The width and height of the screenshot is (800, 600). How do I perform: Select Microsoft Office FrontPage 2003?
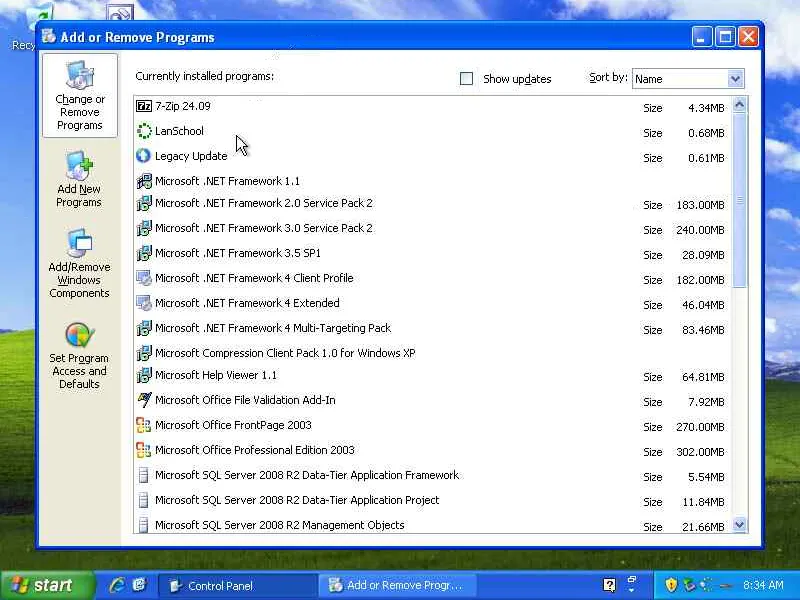coord(433,425)
